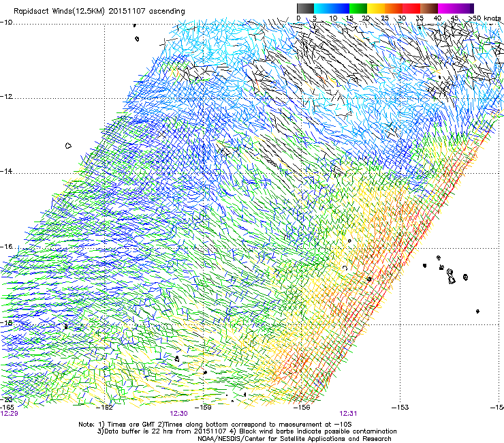The image size is (504, 443).
Task: Click the latitude label '-14'
Action: [6, 172]
